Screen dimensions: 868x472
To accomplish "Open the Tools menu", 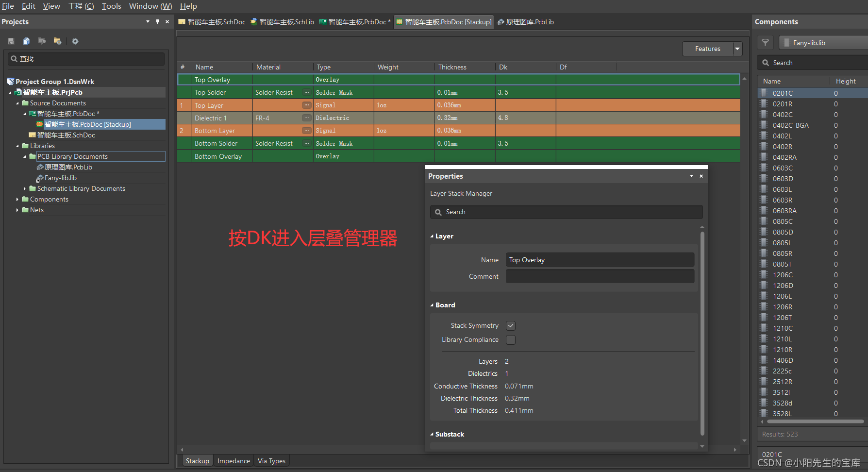I will click(111, 6).
